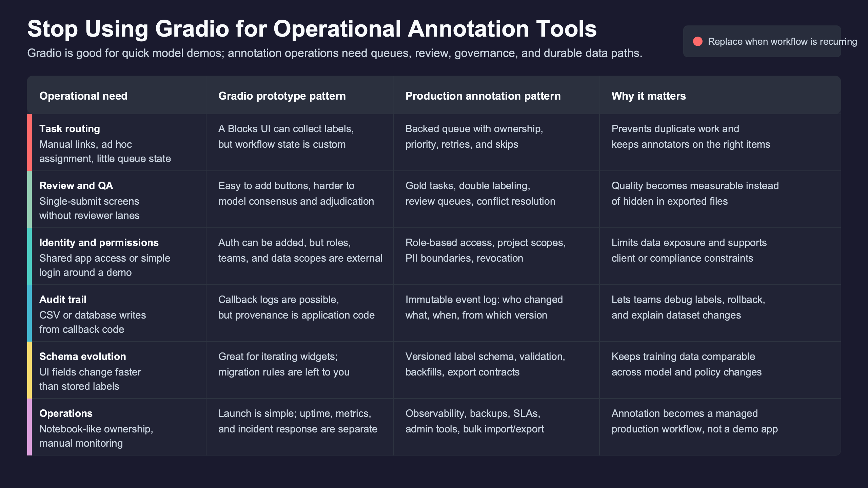Click the red color bar beside Task routing
The height and width of the screenshot is (488, 868).
pos(29,142)
